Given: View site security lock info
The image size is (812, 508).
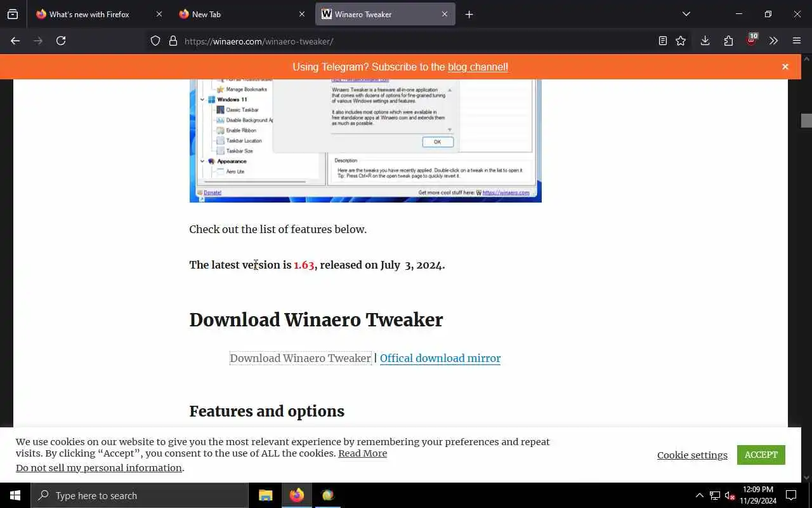Looking at the screenshot, I should (x=173, y=41).
